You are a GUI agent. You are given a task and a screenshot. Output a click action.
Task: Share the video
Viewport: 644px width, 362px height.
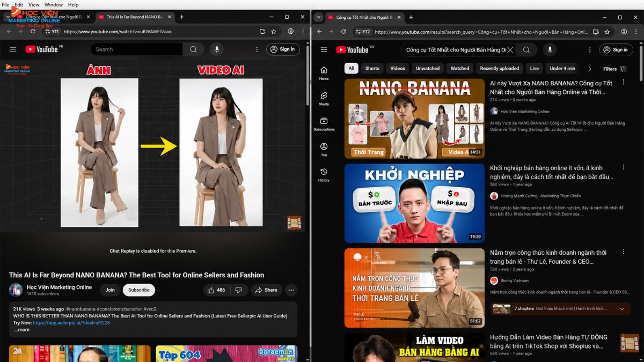click(x=266, y=290)
